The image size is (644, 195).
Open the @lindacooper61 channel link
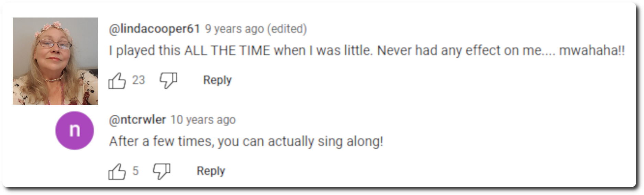click(x=154, y=29)
